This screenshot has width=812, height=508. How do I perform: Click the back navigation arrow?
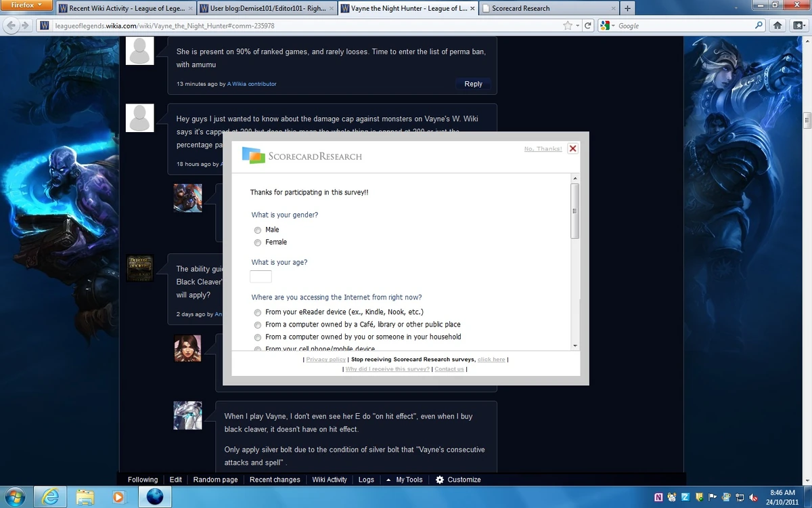pos(12,25)
